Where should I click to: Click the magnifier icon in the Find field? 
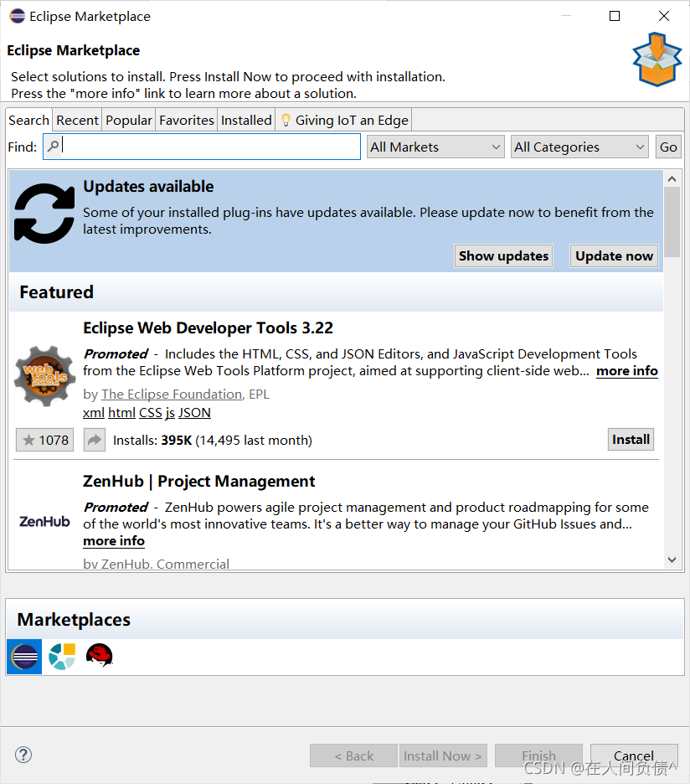pyautogui.click(x=53, y=146)
